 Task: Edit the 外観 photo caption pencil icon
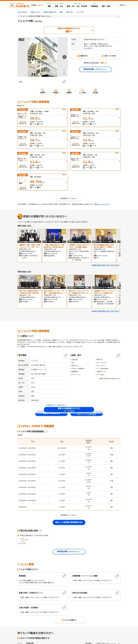pos(64,81)
